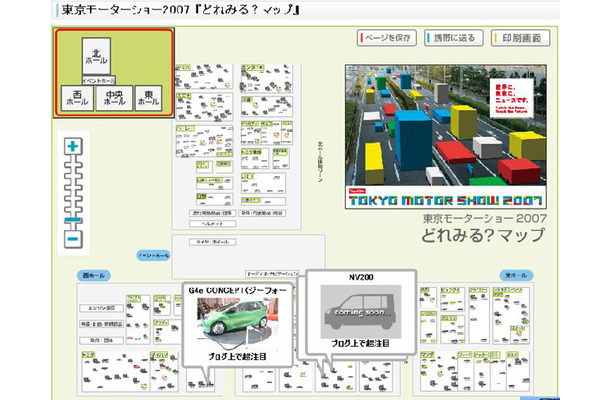Select the アウディ booth label in West Hall
This screenshot has height=400, width=610.
coord(161,323)
